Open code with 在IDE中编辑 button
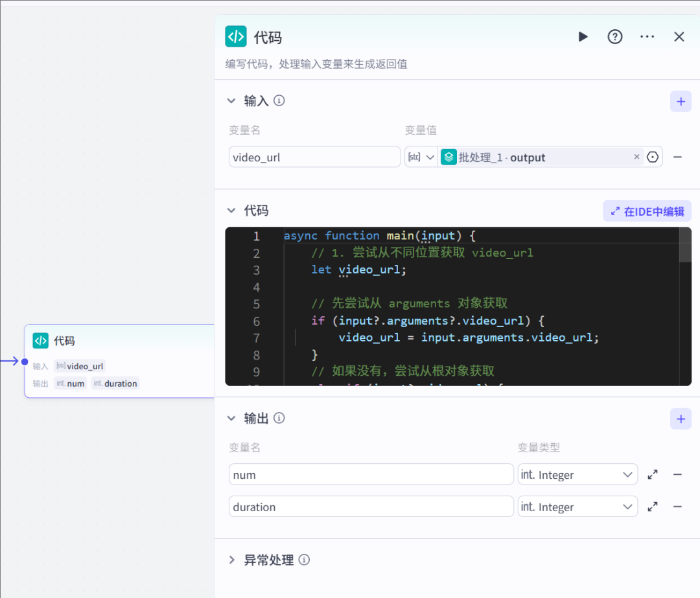This screenshot has height=598, width=700. coord(647,211)
